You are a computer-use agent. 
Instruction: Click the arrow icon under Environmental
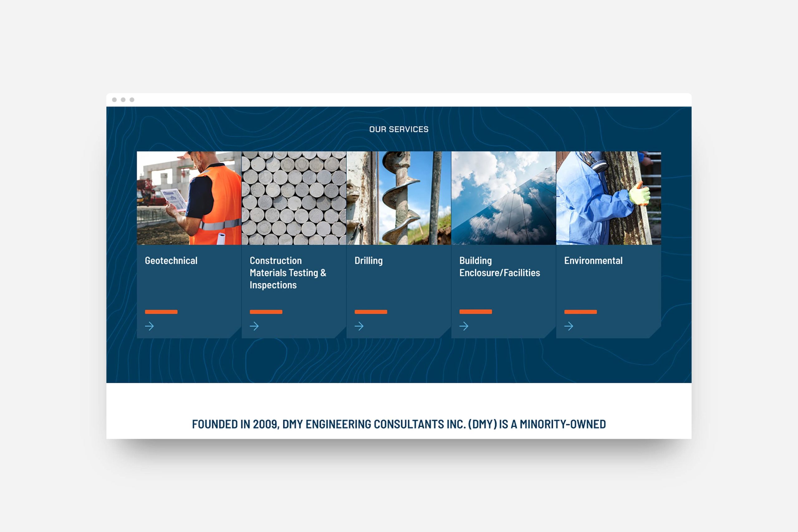[569, 326]
